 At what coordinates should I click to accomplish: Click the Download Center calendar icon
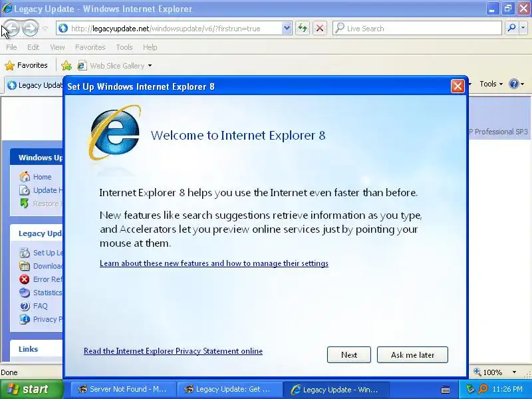(x=25, y=266)
